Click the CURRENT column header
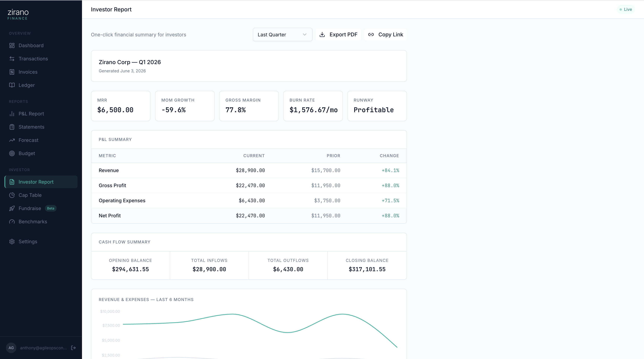 point(254,156)
